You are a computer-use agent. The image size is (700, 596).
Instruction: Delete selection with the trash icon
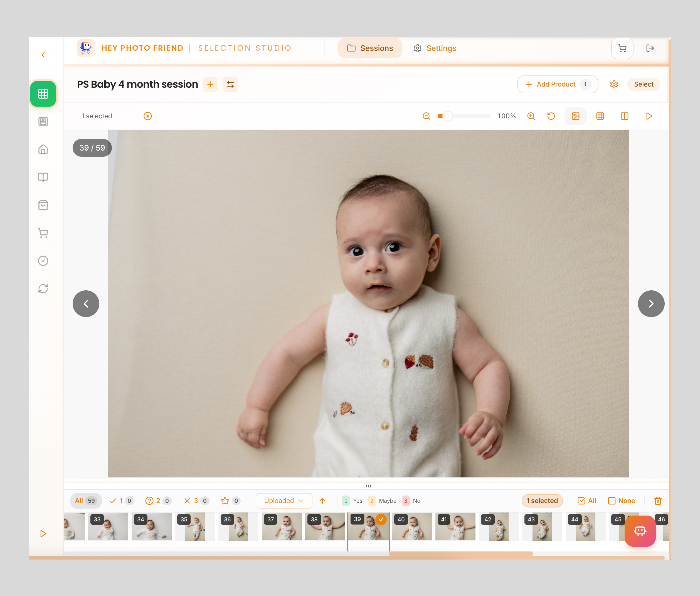657,501
